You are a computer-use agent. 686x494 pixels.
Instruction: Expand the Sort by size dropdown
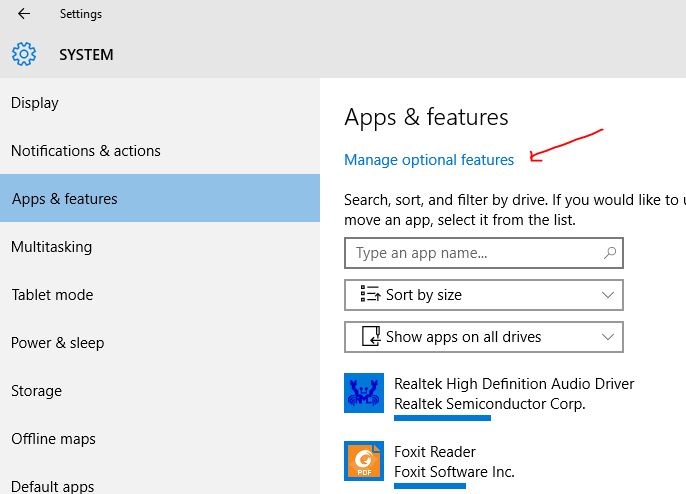tap(483, 295)
